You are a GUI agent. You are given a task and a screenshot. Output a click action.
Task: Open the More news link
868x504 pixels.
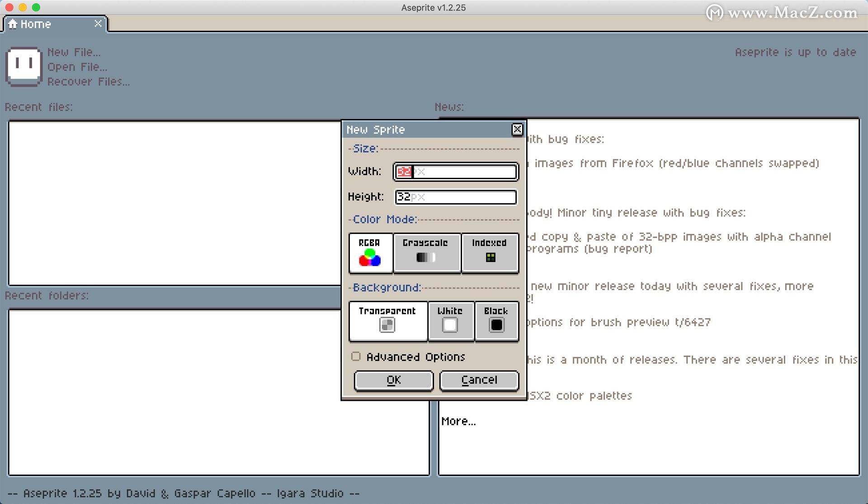[458, 421]
